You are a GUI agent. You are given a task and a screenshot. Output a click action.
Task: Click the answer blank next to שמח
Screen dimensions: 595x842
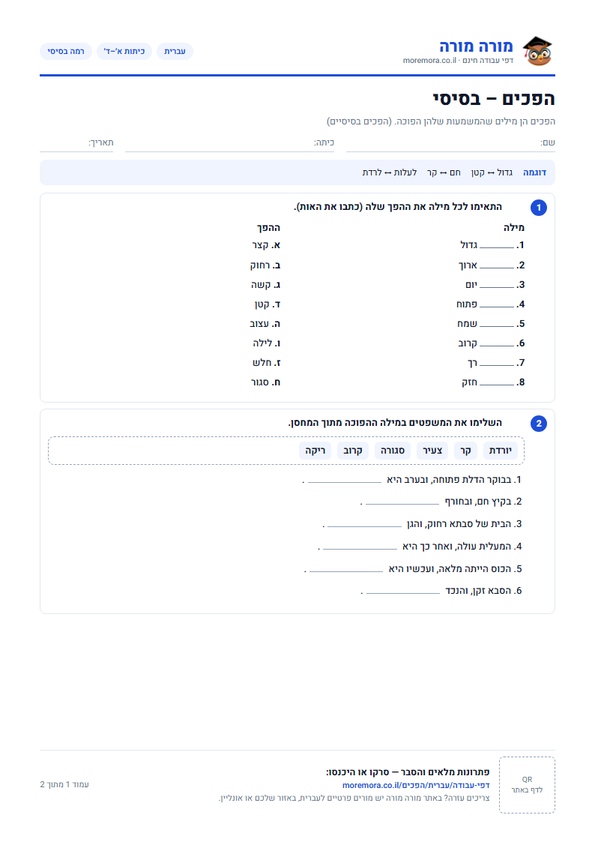[x=497, y=325]
